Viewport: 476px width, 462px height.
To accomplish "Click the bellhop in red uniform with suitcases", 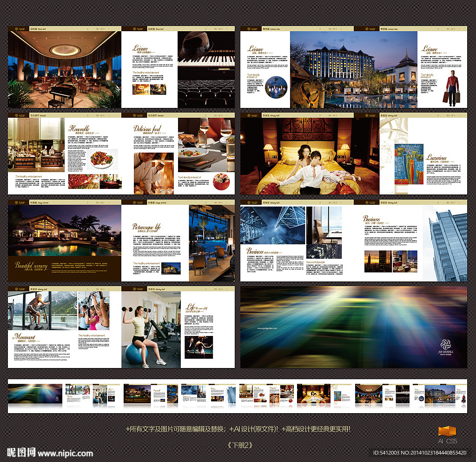I will tap(452, 88).
